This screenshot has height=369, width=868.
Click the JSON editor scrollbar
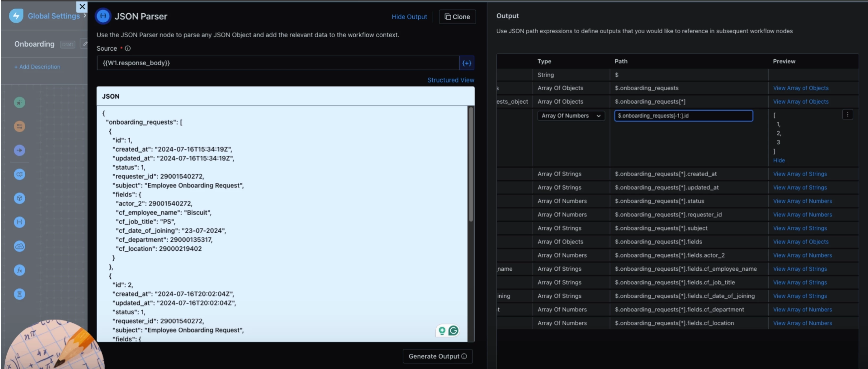[471, 165]
